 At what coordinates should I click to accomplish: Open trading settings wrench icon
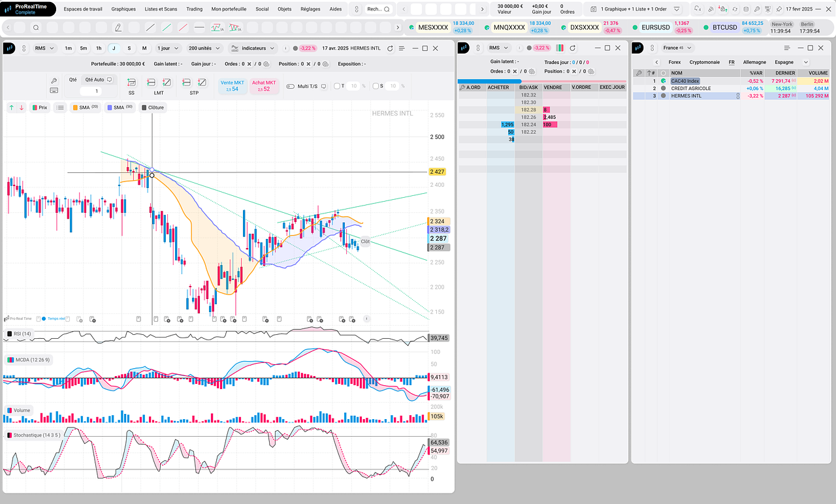[x=54, y=80]
